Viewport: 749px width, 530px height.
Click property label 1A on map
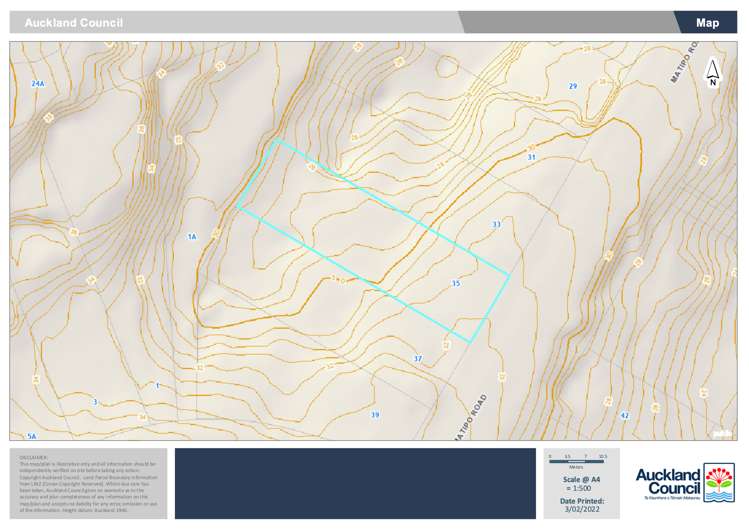pyautogui.click(x=192, y=237)
